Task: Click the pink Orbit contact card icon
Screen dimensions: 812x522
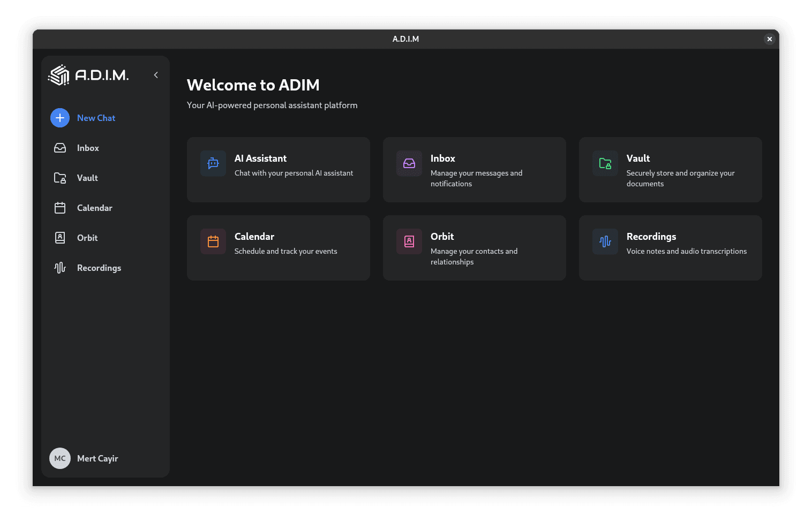Action: coord(409,241)
